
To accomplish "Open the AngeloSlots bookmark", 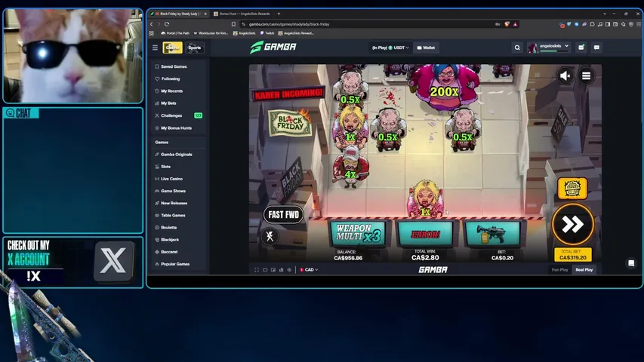I will (245, 33).
